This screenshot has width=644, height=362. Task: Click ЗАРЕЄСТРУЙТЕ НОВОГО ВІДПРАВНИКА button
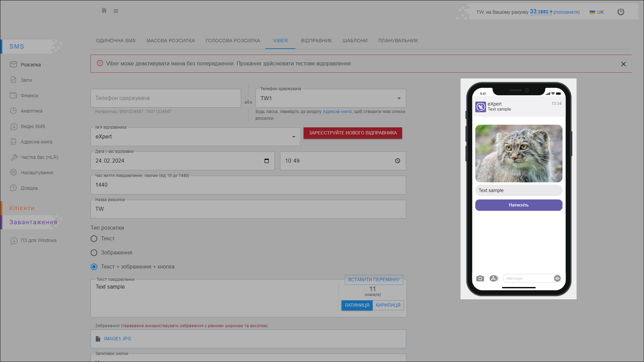(353, 133)
